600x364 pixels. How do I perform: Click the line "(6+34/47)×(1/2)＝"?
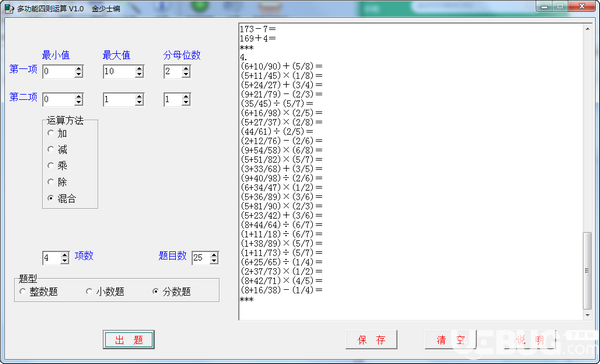pos(281,187)
